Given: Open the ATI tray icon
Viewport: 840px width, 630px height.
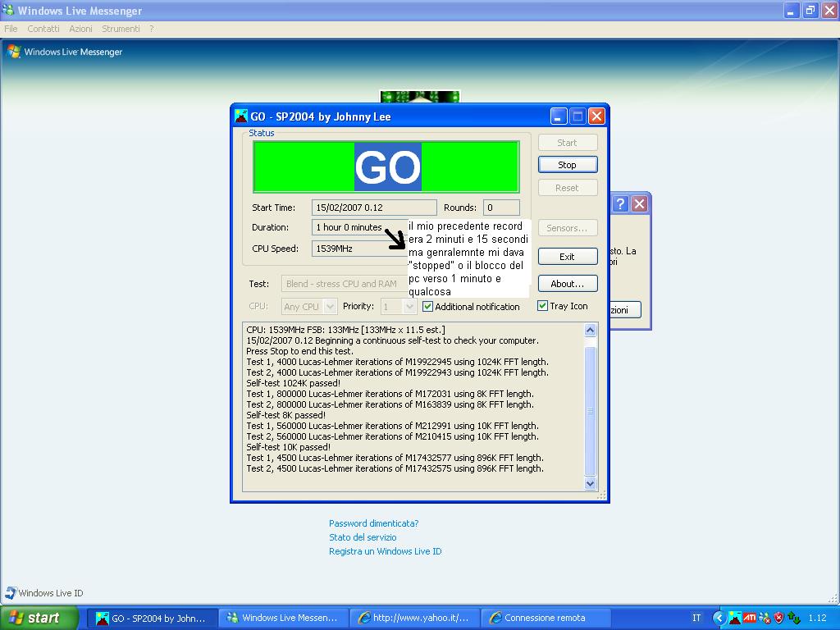Looking at the screenshot, I should [749, 618].
